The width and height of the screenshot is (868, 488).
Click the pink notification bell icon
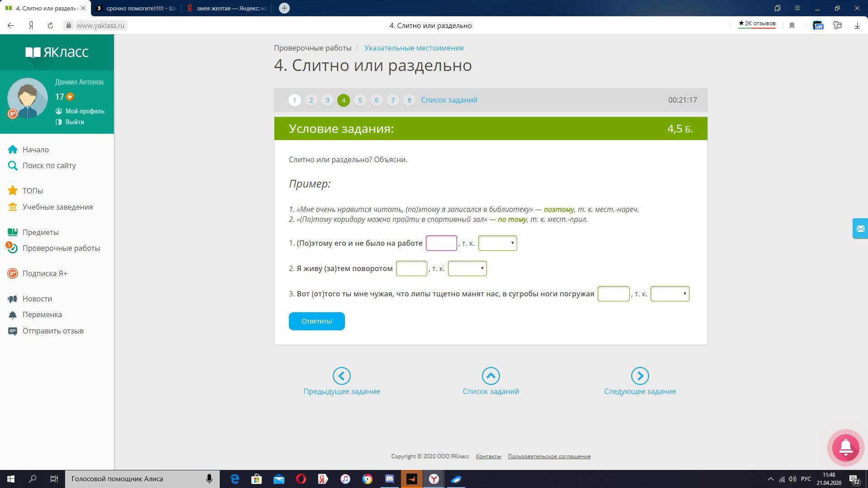pyautogui.click(x=845, y=447)
